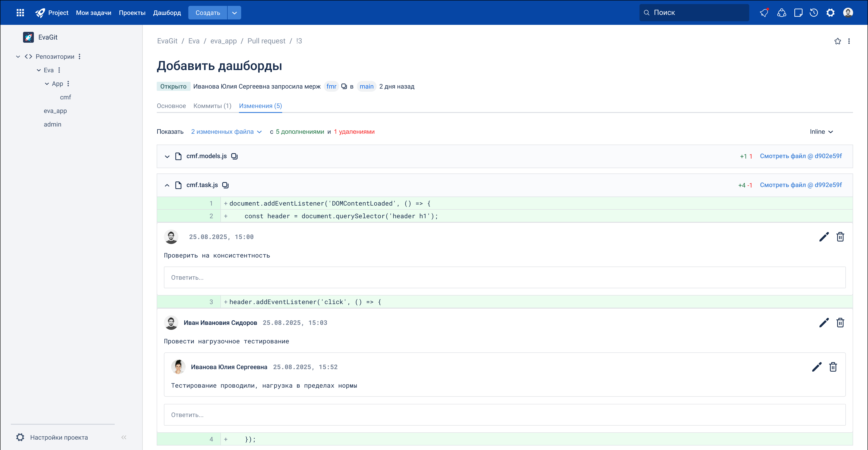Edit Иванова Юлия Сергеевна's reply
868x450 pixels.
click(x=817, y=367)
